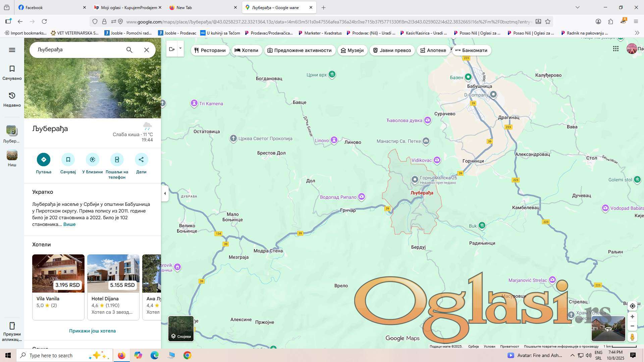Image resolution: width=644 pixels, height=362 pixels.
Task: Open the Maps hamburger menu
Action: [x=12, y=50]
